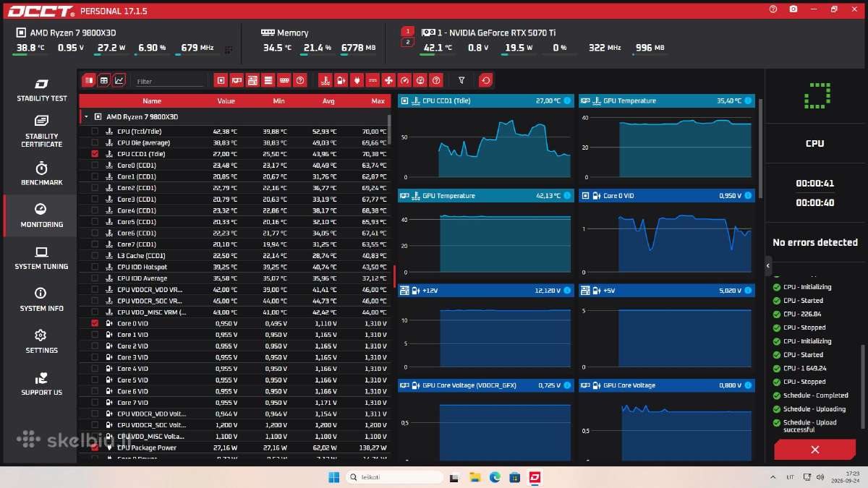The width and height of the screenshot is (868, 488).
Task: Collapse the right test panel arrow
Action: 768,266
